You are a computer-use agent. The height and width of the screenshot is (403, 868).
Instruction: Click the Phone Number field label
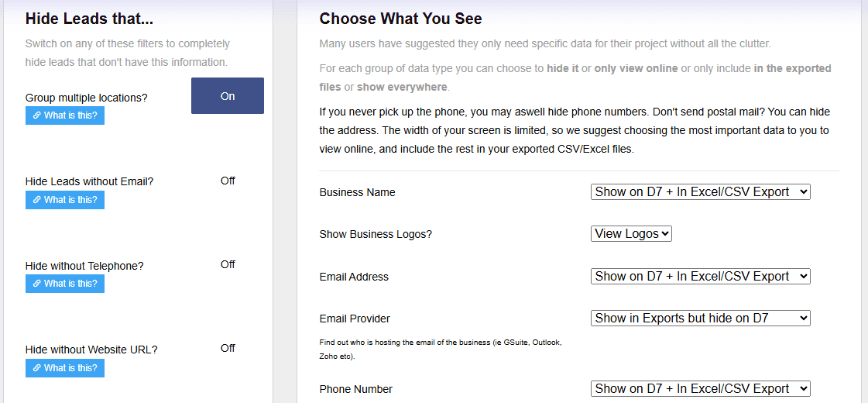pos(355,389)
